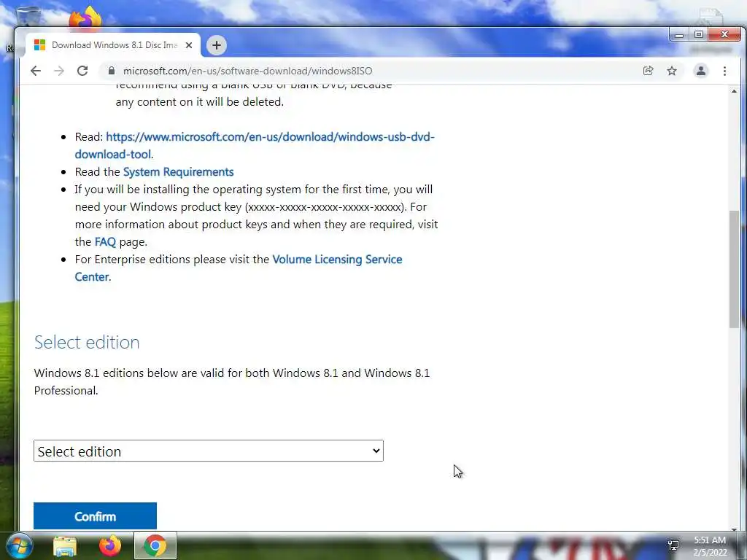Minimize the Chrome window
Image resolution: width=747 pixels, height=560 pixels.
coord(679,35)
